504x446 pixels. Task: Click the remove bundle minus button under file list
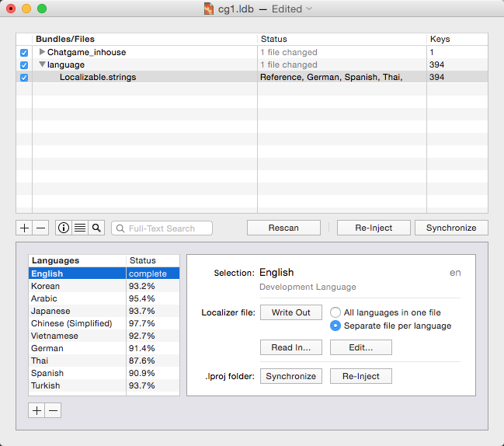pyautogui.click(x=41, y=228)
